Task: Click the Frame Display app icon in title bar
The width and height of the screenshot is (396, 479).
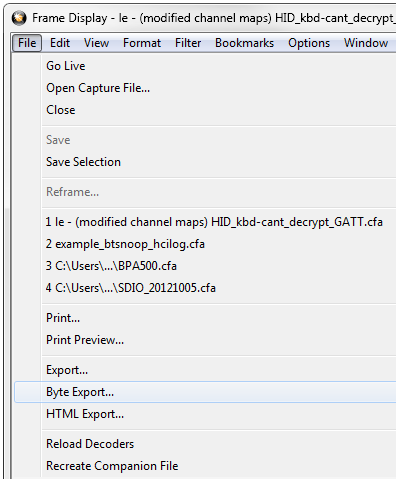Action: pos(19,18)
